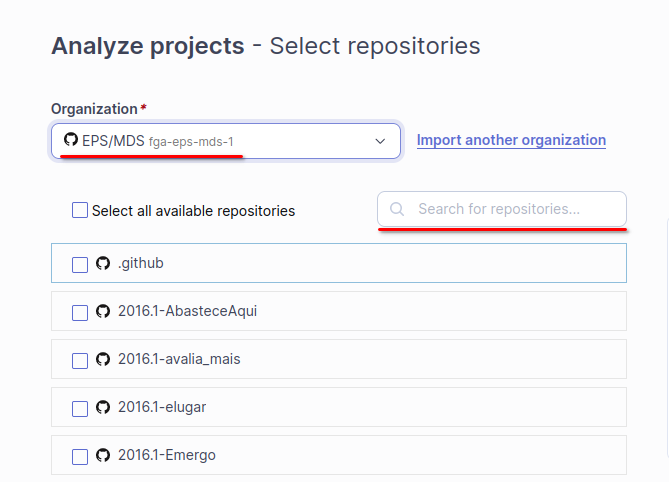Check the .github repository checkbox
Screen dimensions: 669x482
(x=80, y=265)
